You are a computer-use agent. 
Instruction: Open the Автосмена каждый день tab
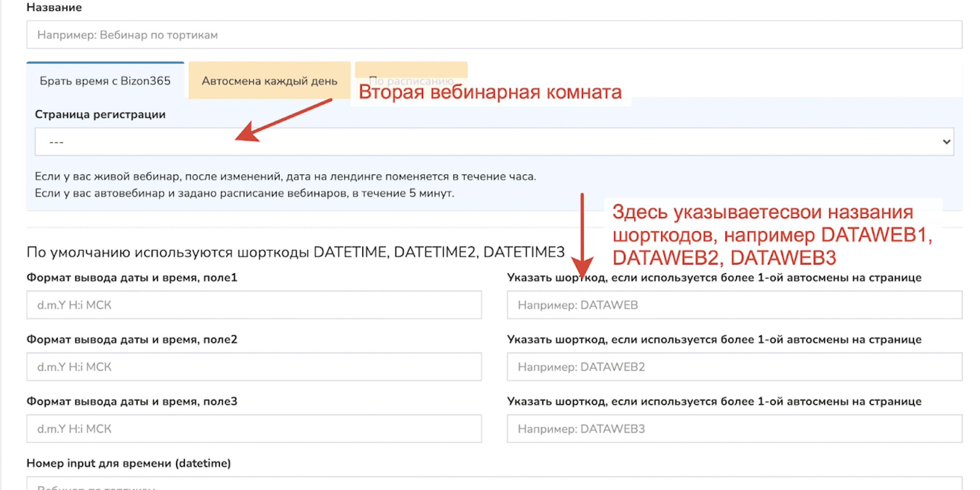tap(269, 81)
